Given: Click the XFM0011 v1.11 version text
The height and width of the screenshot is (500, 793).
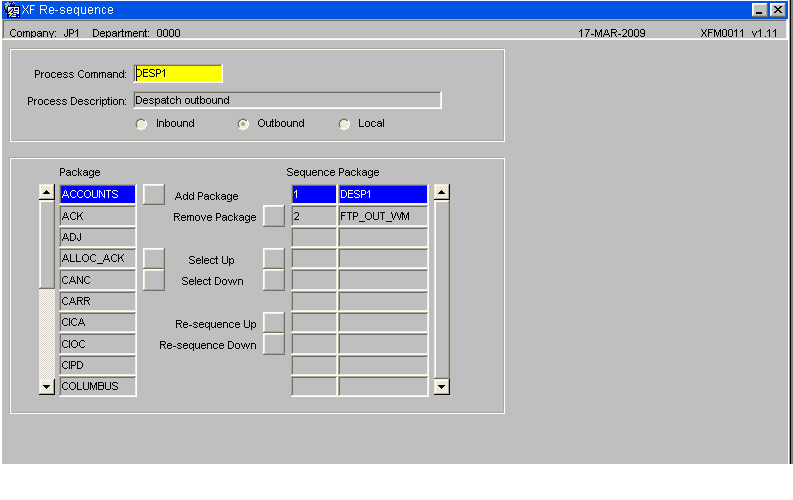Looking at the screenshot, I should coord(738,33).
